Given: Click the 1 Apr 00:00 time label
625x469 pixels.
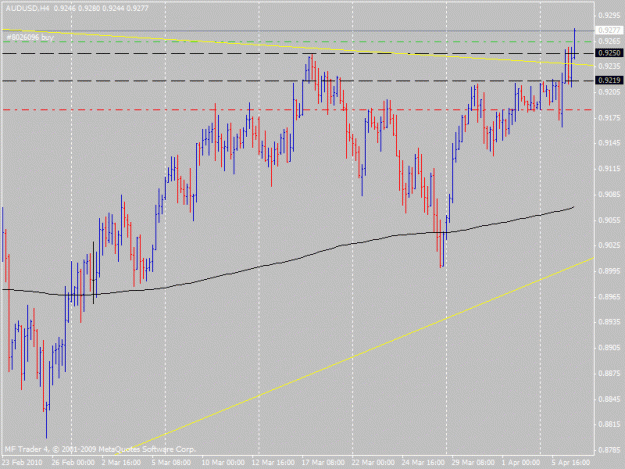Looking at the screenshot, I should click(521, 463).
